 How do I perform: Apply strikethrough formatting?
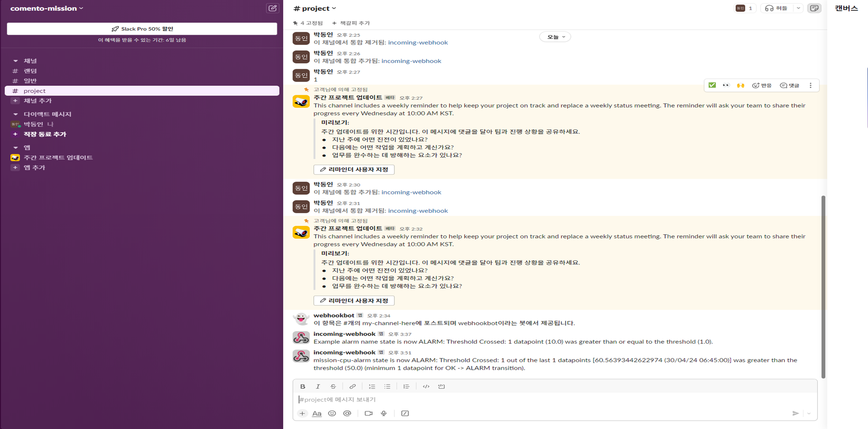pyautogui.click(x=333, y=386)
